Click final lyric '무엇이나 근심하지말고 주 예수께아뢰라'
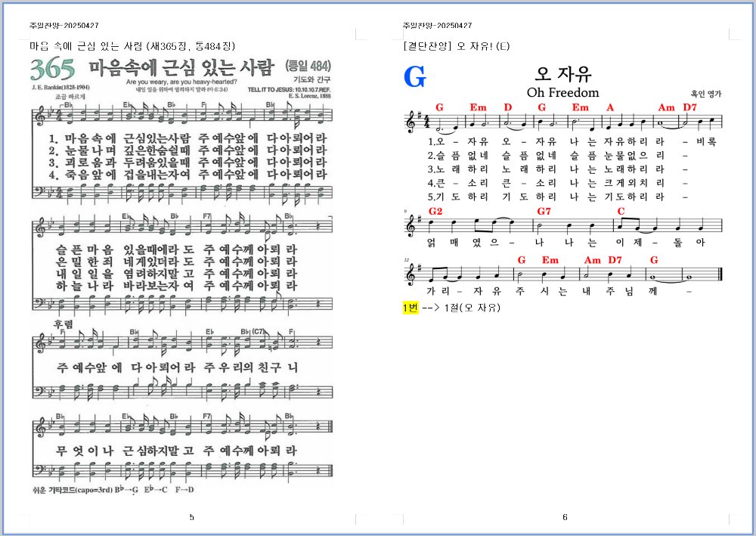Screen dimensions: 756x536 176,451
